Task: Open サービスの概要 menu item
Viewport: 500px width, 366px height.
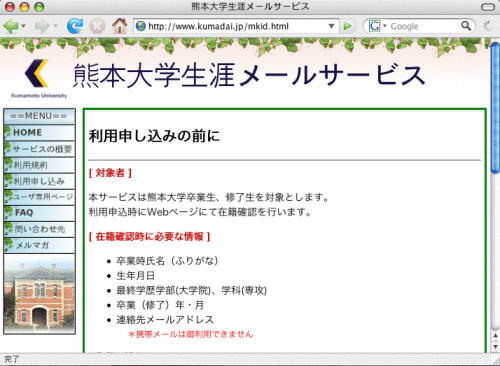Action: [x=39, y=149]
